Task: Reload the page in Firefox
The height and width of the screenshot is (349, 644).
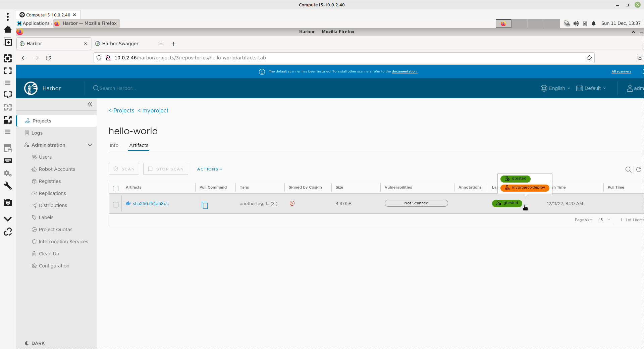Action: [x=48, y=58]
